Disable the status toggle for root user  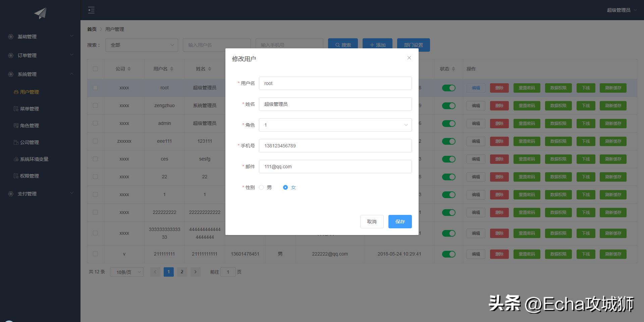[x=448, y=88]
